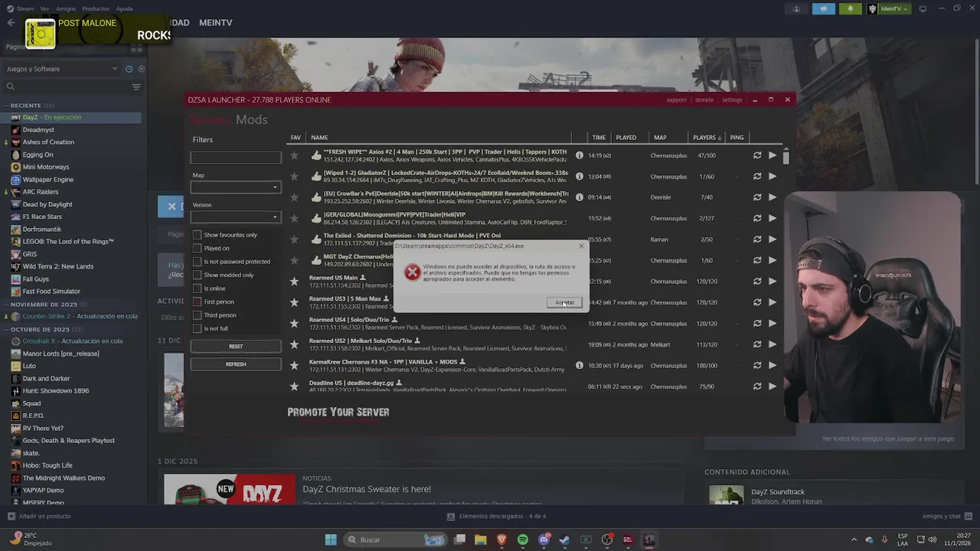Open Steam library search magnifier icon
This screenshot has width=980, height=551.
[11, 86]
